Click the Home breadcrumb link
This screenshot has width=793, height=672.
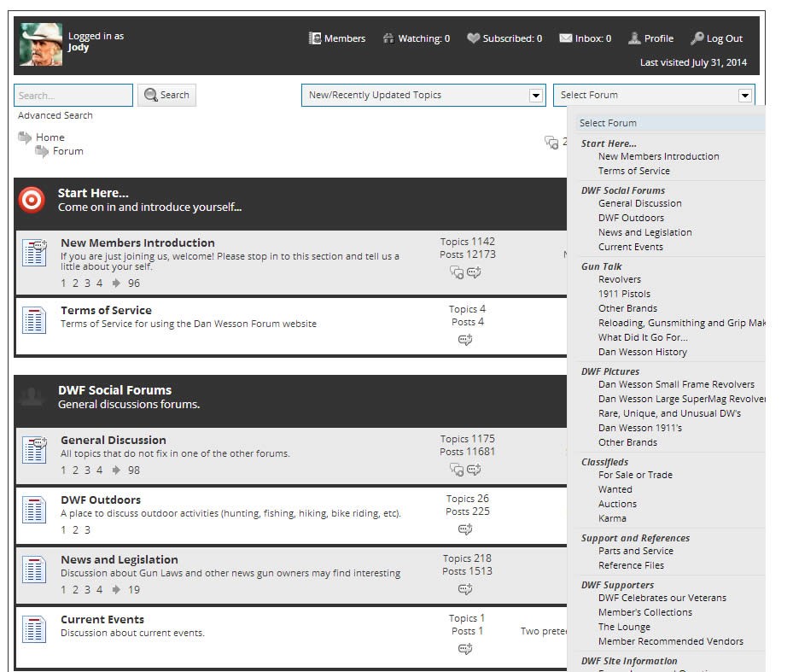(x=50, y=137)
